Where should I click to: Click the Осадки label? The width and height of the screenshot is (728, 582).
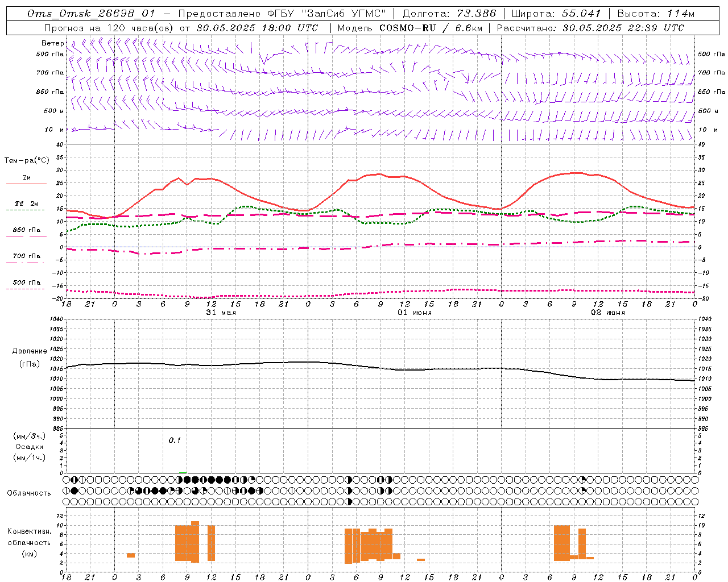(x=30, y=447)
